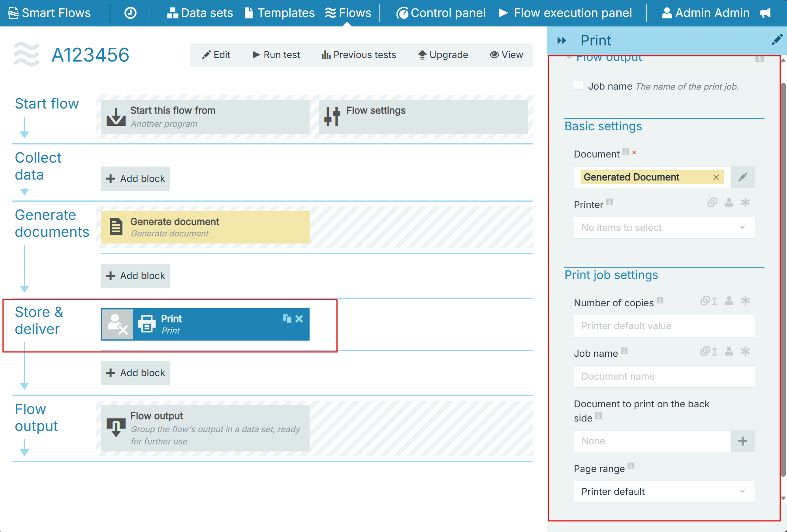Image resolution: width=787 pixels, height=532 pixels.
Task: Click the clock history icon in top bar
Action: coord(130,13)
